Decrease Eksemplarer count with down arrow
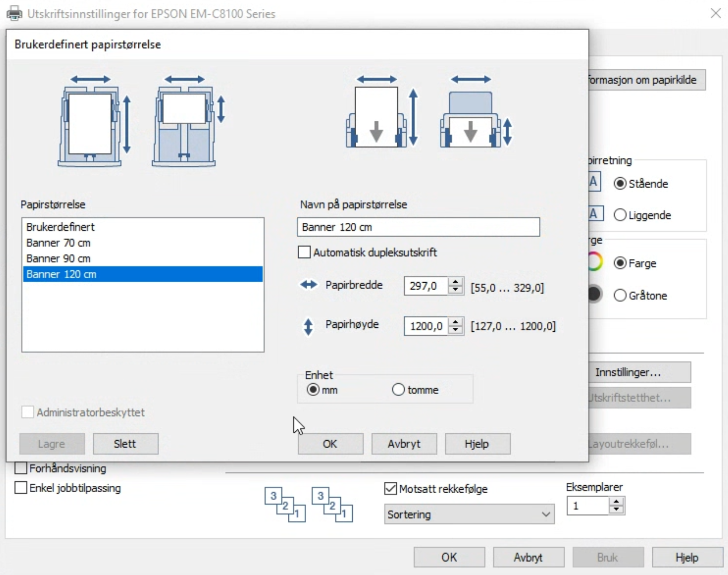 (616, 510)
